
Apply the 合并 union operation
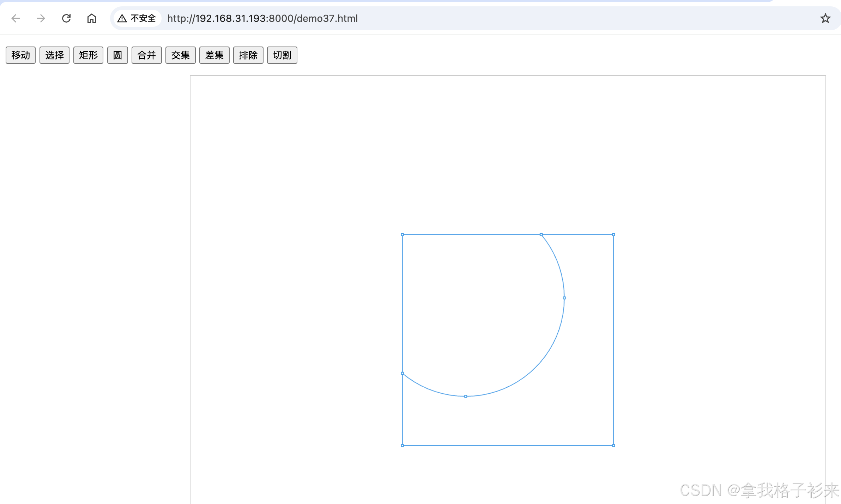(x=147, y=55)
